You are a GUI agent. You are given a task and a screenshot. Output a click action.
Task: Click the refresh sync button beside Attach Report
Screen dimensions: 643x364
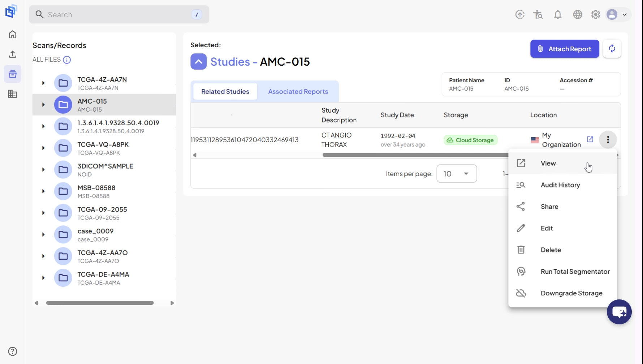pos(612,49)
